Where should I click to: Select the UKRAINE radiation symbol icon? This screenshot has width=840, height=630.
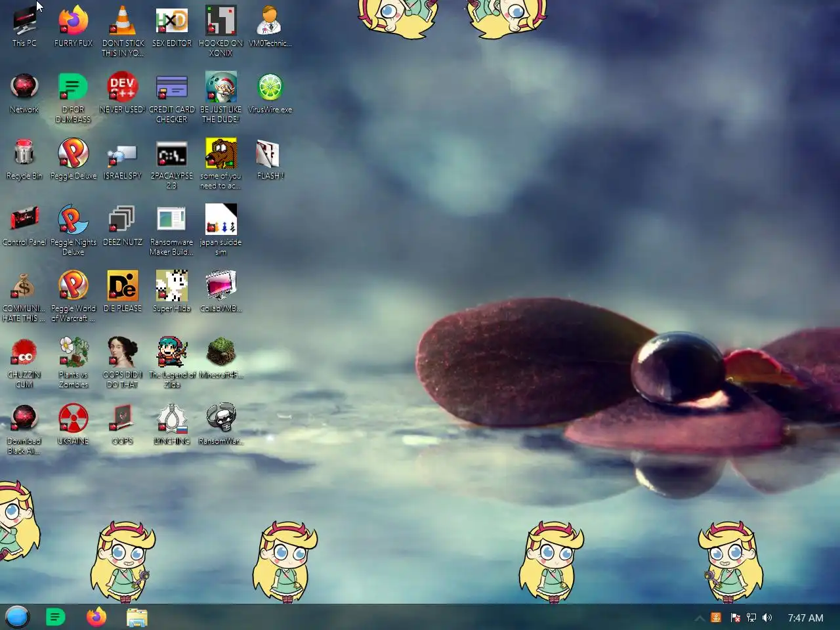tap(73, 424)
